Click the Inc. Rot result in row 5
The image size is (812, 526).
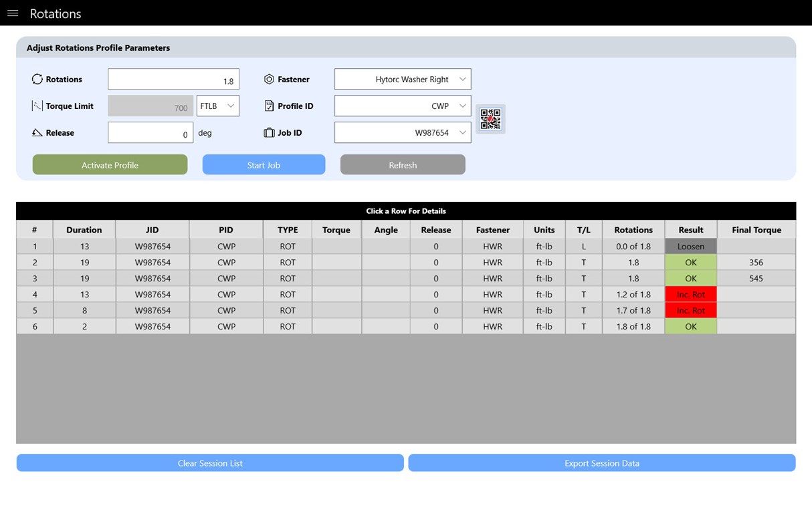(691, 310)
